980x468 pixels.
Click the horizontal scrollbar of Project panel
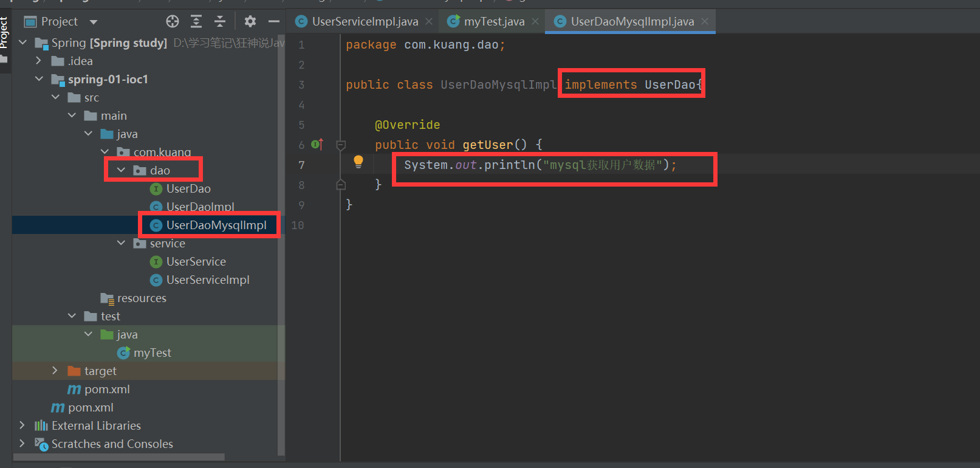(x=118, y=456)
